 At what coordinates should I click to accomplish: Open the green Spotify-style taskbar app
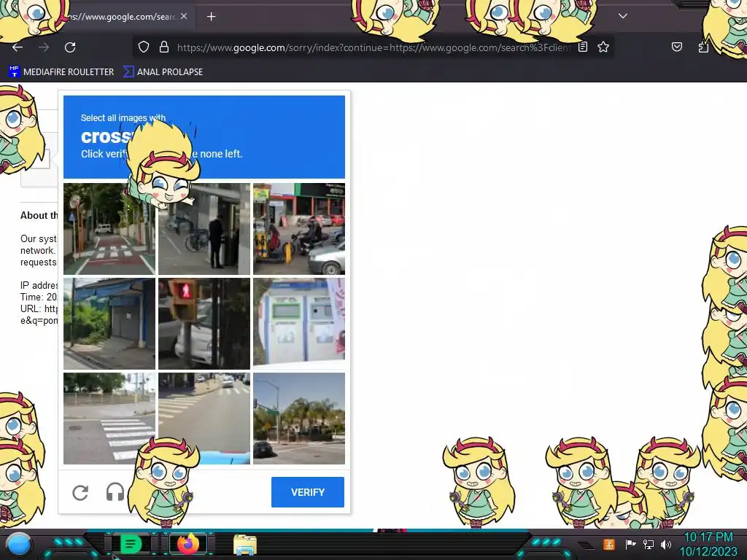(x=130, y=544)
